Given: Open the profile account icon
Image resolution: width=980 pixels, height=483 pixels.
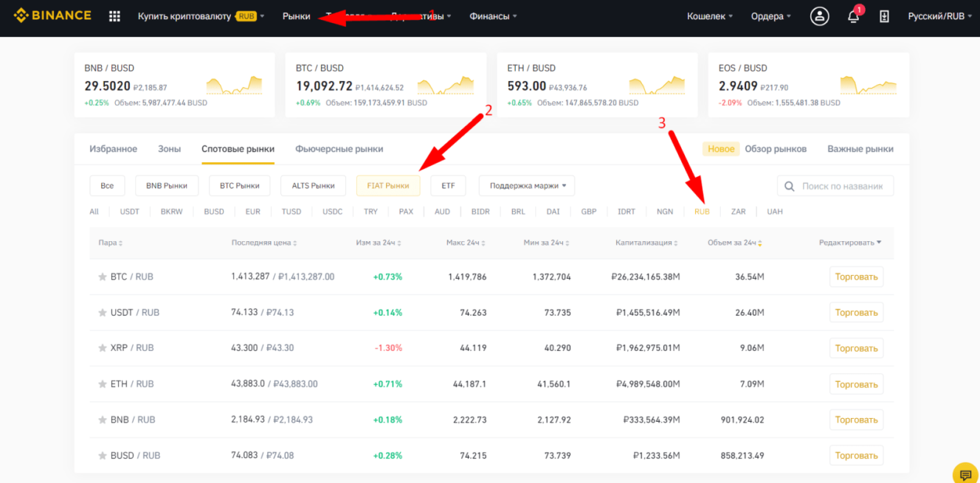Looking at the screenshot, I should click(819, 15).
